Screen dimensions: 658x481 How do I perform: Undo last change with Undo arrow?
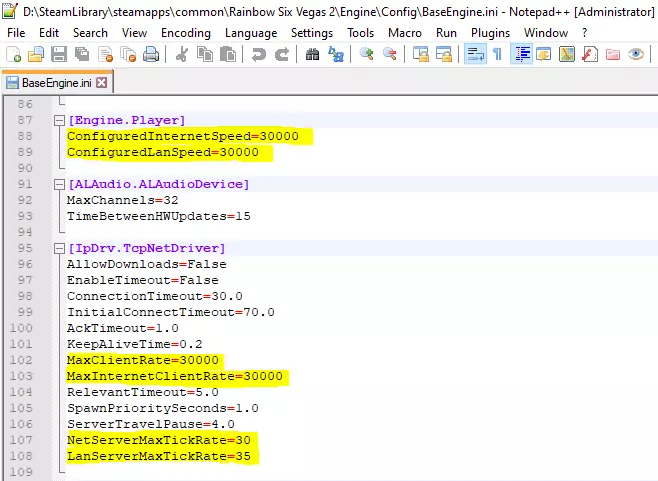pyautogui.click(x=258, y=54)
